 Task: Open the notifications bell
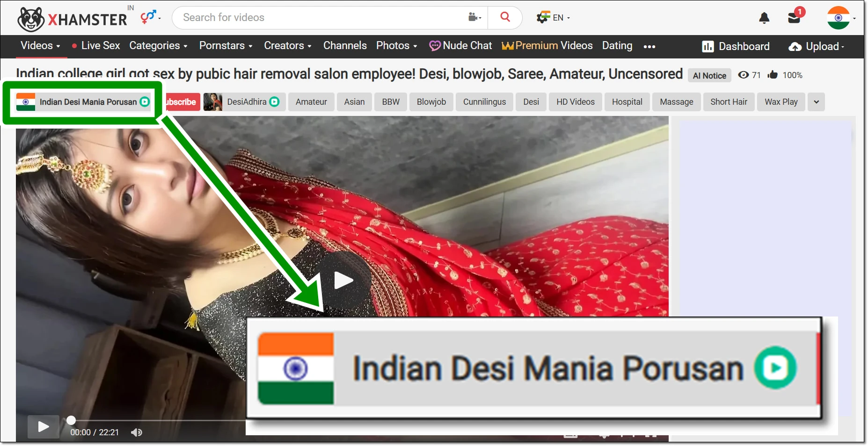click(764, 18)
